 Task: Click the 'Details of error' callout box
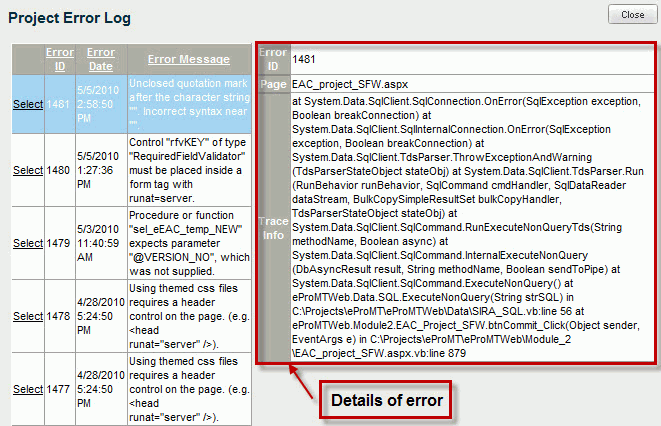[x=386, y=401]
